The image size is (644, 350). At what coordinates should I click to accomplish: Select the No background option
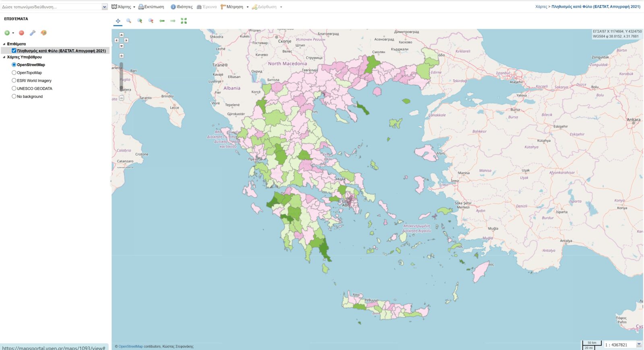[x=14, y=97]
